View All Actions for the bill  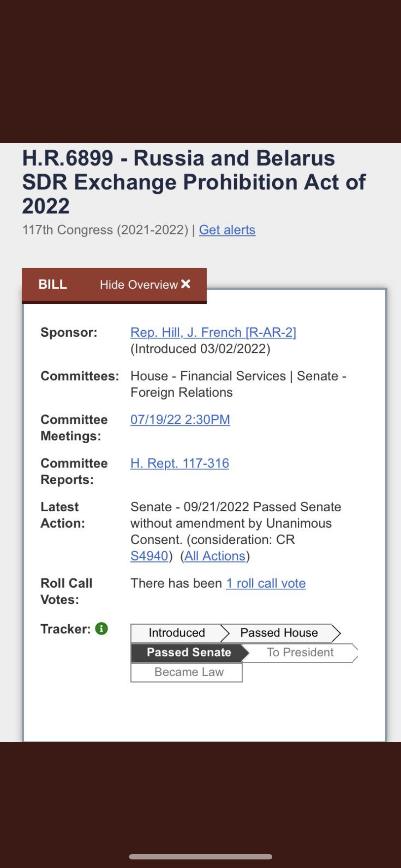pos(215,556)
